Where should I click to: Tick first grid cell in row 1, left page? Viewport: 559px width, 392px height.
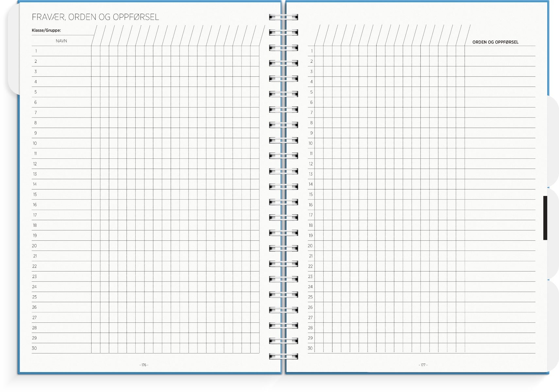click(96, 51)
